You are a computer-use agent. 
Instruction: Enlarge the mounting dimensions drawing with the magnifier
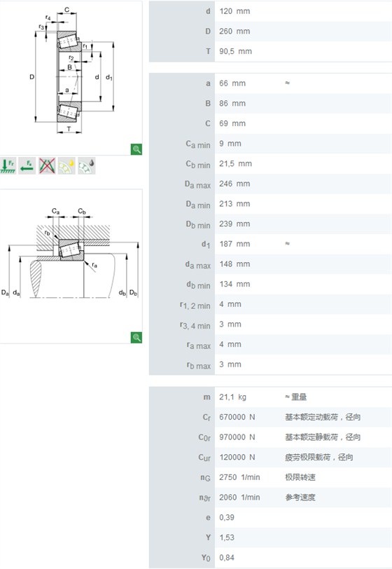tap(136, 338)
